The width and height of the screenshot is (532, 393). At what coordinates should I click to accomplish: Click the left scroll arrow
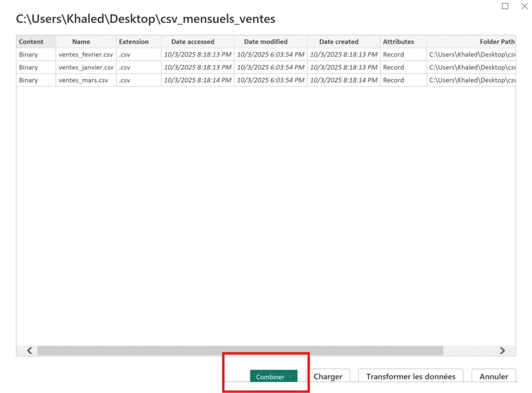tap(30, 350)
